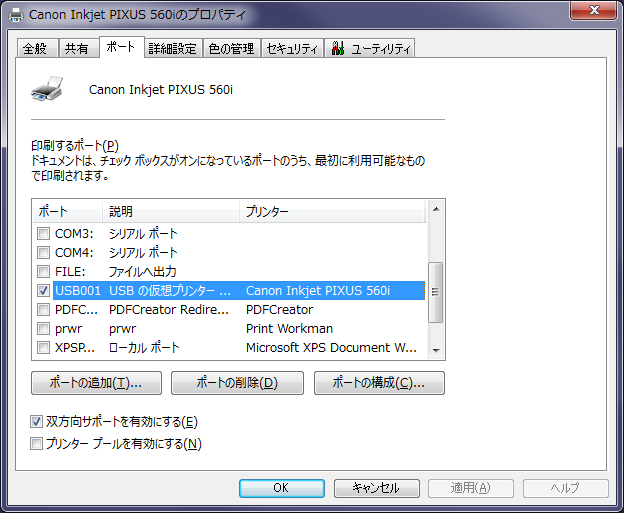Image resolution: width=624 pixels, height=513 pixels.
Task: Select the 'Canon Inkjet PIXUS 560i' printer cell
Action: (318, 291)
